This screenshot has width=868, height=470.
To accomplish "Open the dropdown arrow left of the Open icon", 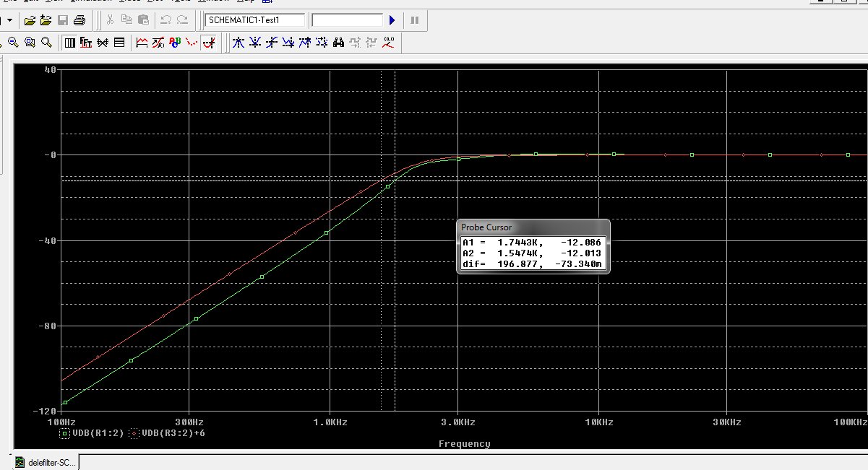I will tap(9, 20).
